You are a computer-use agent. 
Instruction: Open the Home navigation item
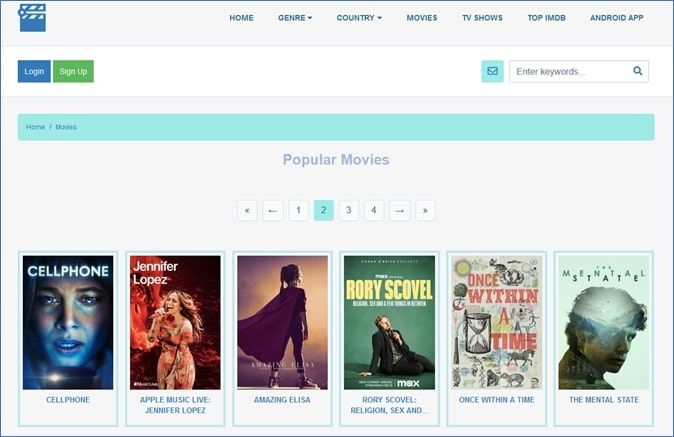[241, 18]
